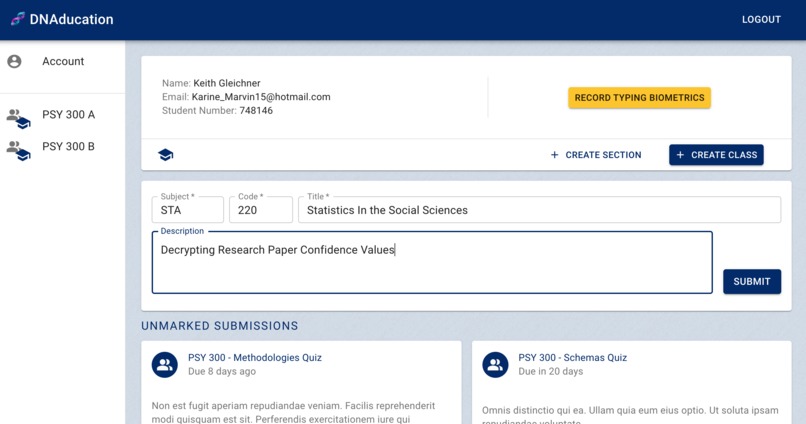Click the 'Due 8 days ago' text
The width and height of the screenshot is (806, 424).
(x=222, y=371)
